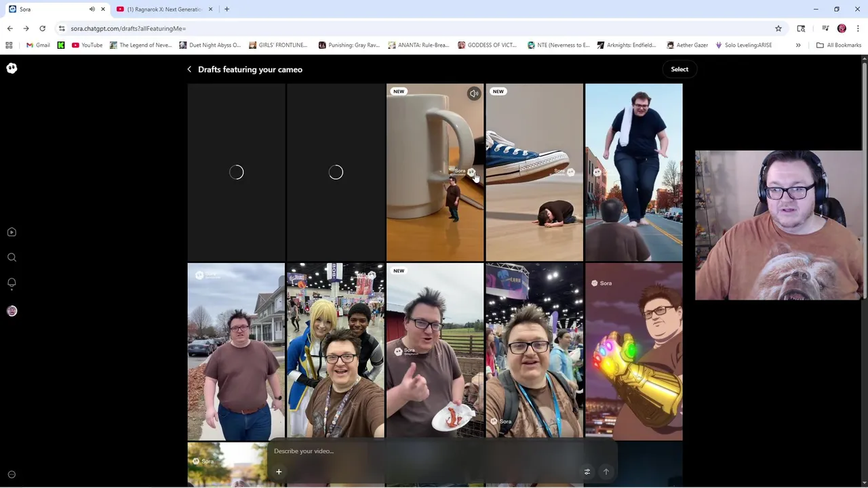Viewport: 868px width, 488px height.
Task: Open the profile avatar in the Sora sidebar
Action: [x=12, y=311]
